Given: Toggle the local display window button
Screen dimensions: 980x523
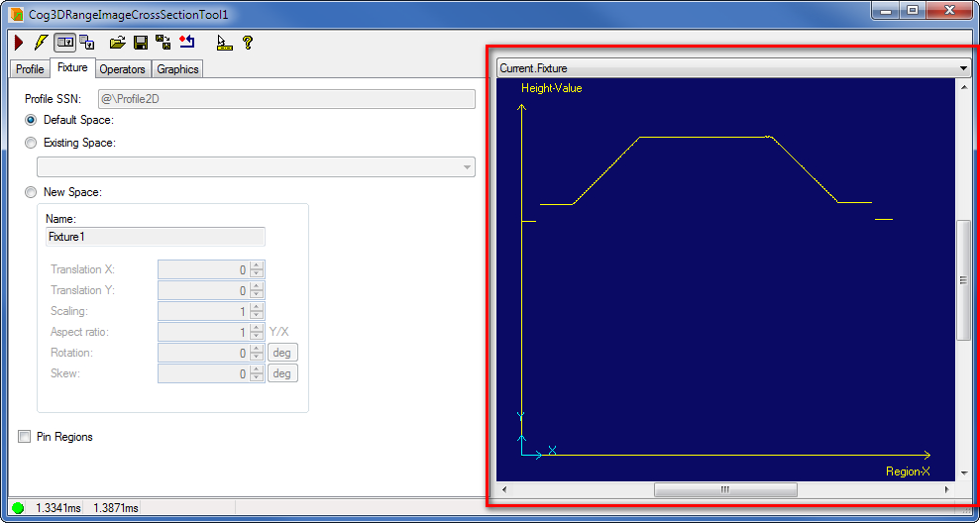Looking at the screenshot, I should pos(64,43).
